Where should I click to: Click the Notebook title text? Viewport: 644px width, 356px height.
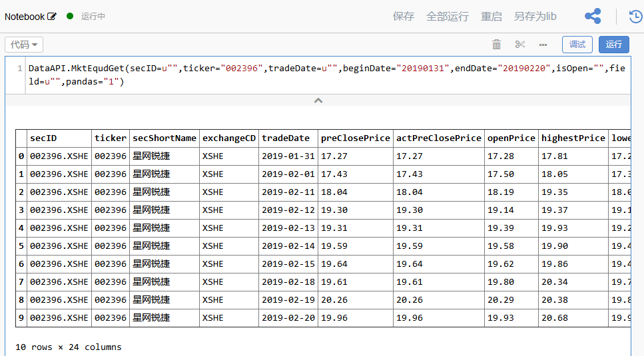tap(25, 17)
